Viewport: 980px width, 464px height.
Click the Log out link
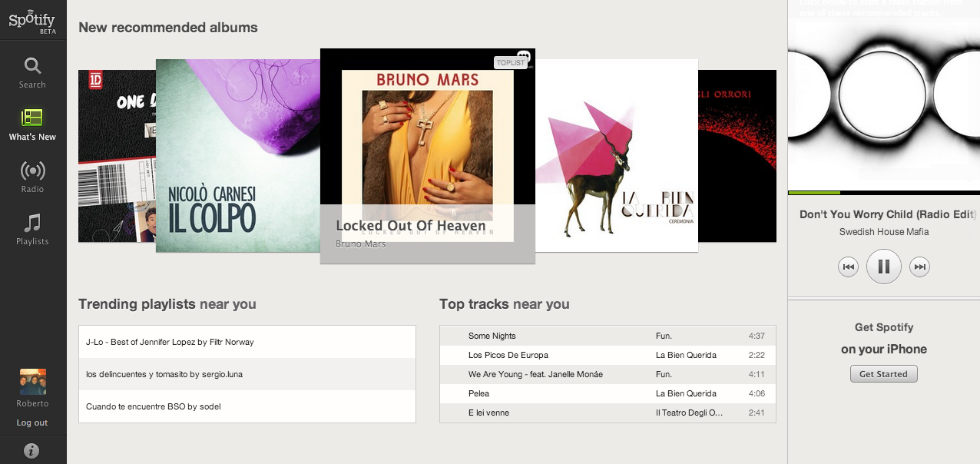pyautogui.click(x=32, y=423)
